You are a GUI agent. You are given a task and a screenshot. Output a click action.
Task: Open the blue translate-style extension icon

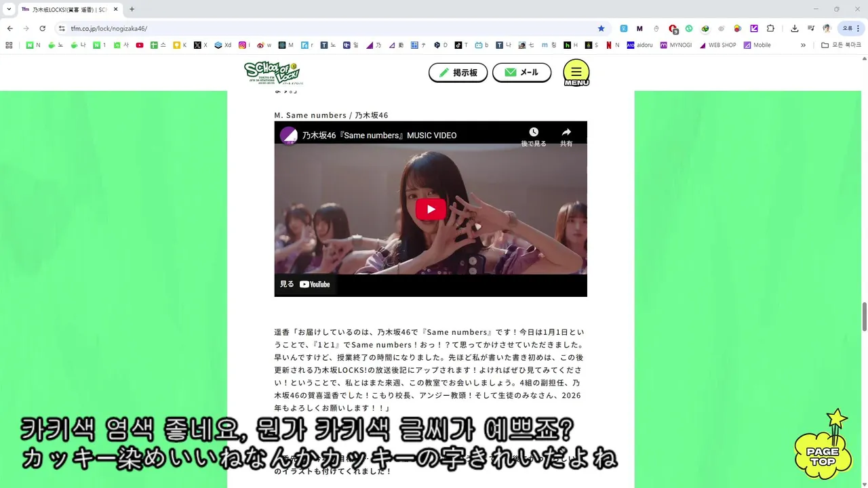point(623,28)
